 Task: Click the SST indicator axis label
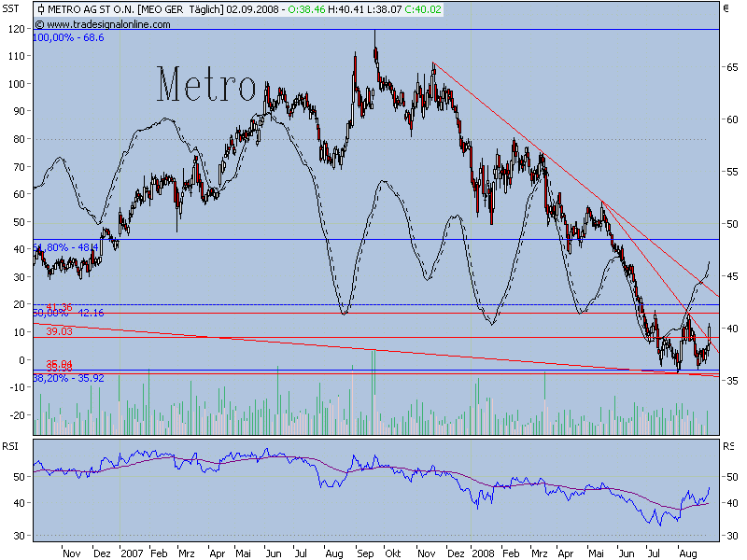[11, 8]
